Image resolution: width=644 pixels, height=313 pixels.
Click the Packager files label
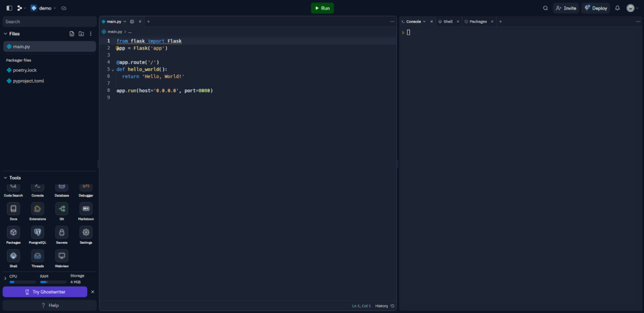18,60
